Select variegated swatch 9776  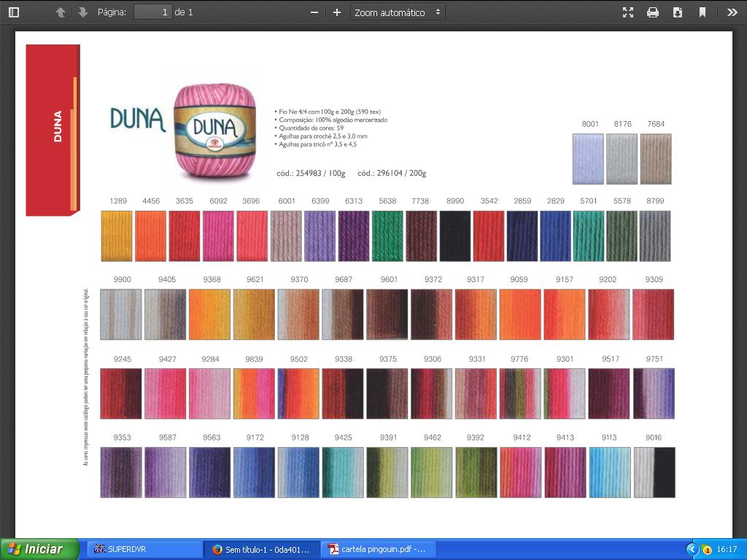tap(520, 393)
